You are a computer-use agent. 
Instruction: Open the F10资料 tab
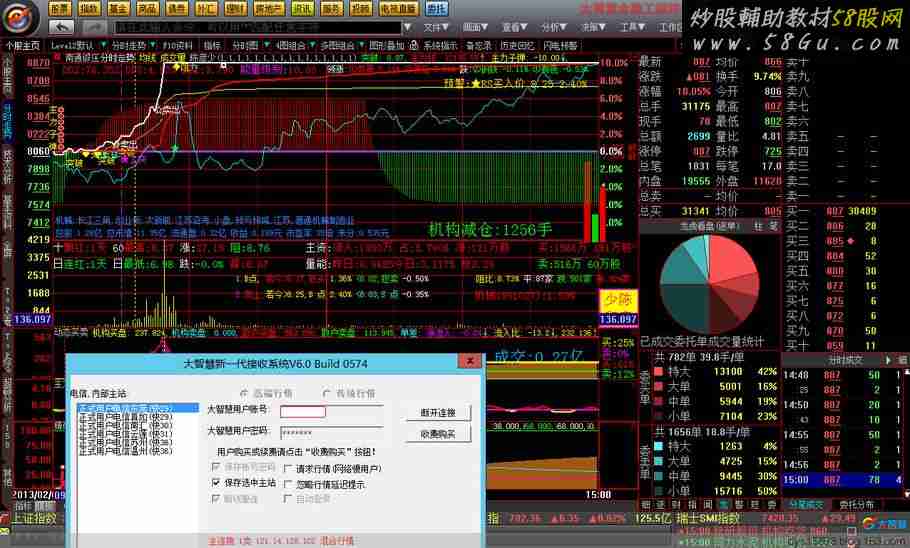pos(178,45)
